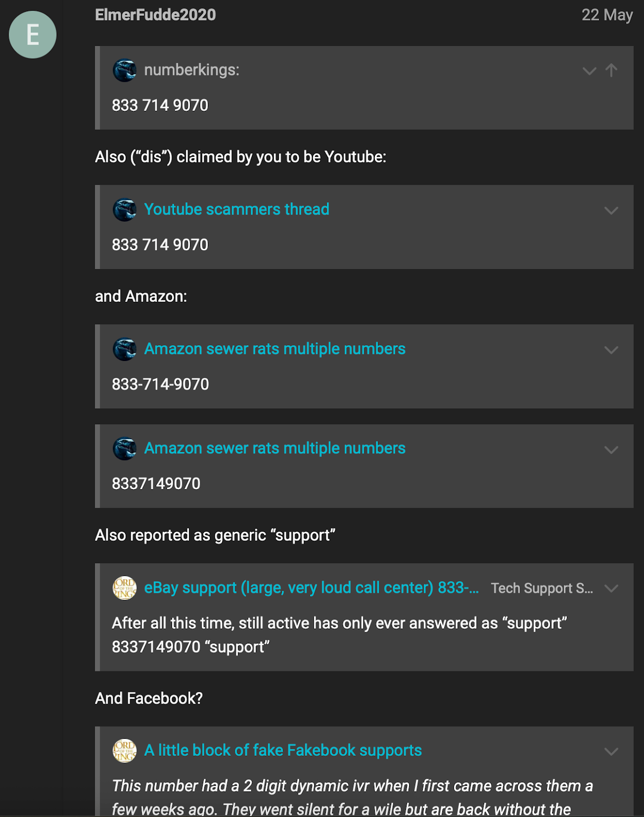Click numberkings avatar in first quote
Image resolution: width=644 pixels, height=817 pixels.
[125, 70]
